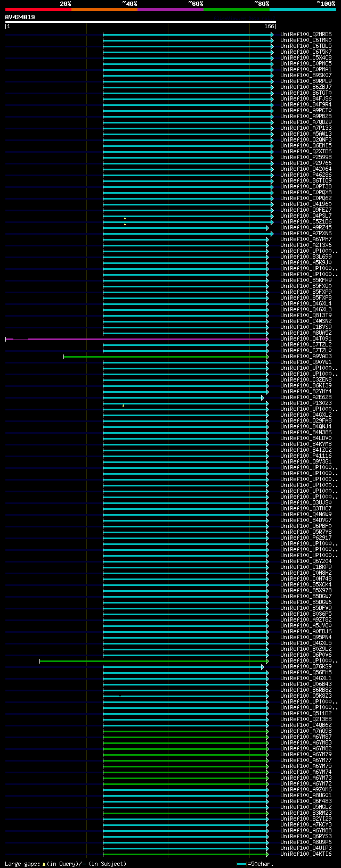The image size is (341, 868).
Task: Pick the UniRef100_Q4KTI6 hit name
Action: pos(306,854)
